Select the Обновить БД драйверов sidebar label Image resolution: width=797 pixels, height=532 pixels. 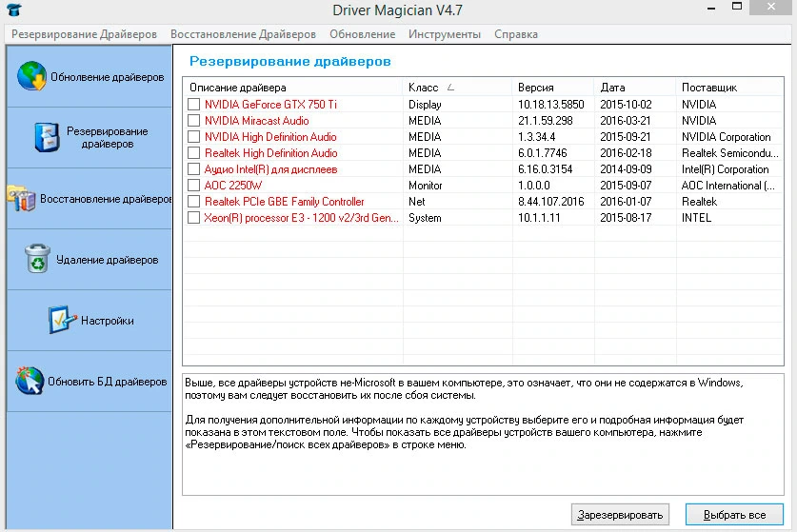pos(108,382)
